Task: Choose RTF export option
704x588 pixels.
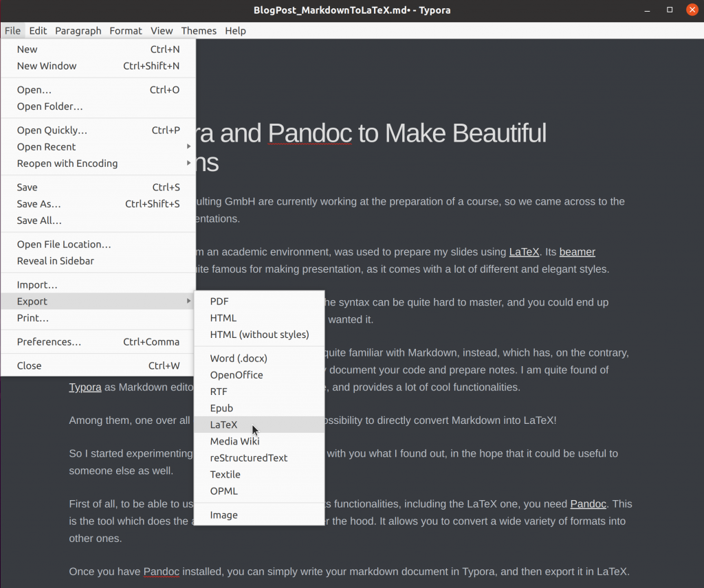Action: [259, 392]
